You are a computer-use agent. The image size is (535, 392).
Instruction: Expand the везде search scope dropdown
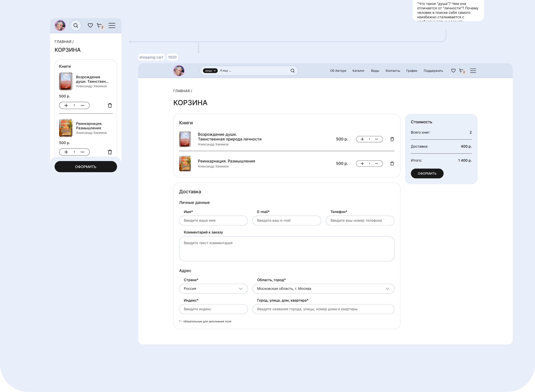[x=210, y=71]
